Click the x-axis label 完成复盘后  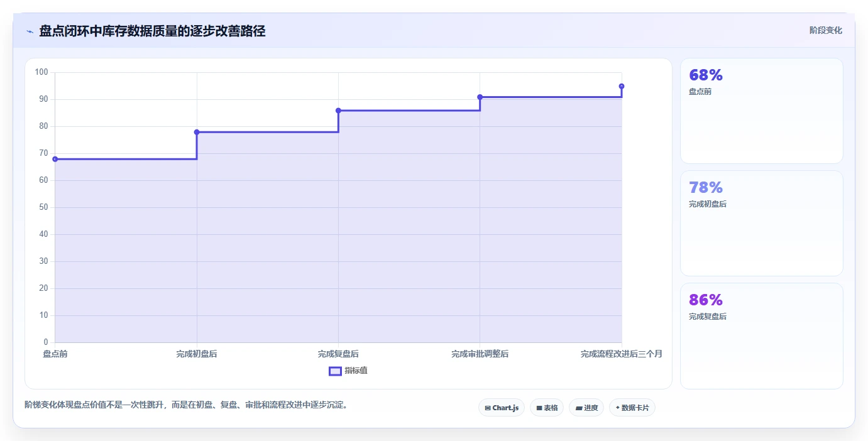(x=338, y=354)
